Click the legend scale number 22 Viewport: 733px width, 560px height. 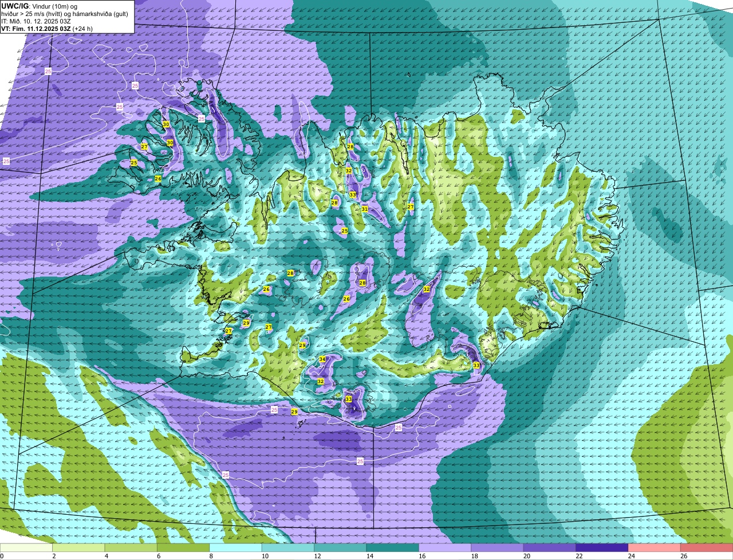(x=579, y=556)
